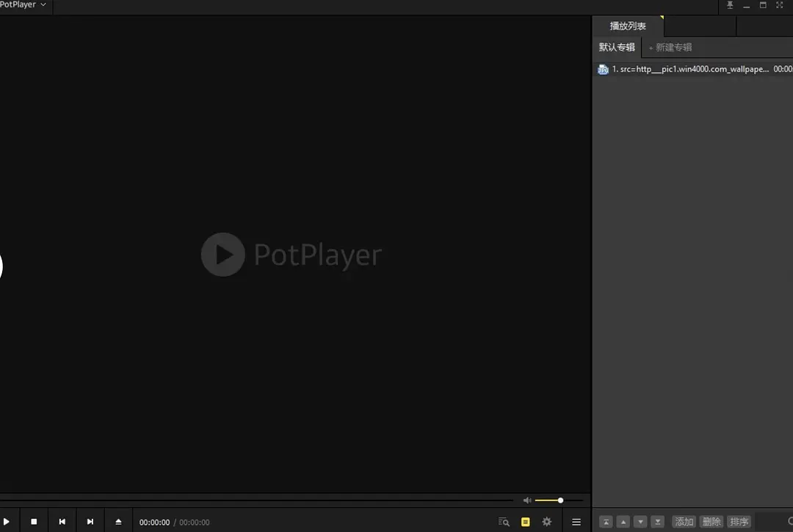This screenshot has width=793, height=532.
Task: Click the playback seek bar
Action: (256, 500)
